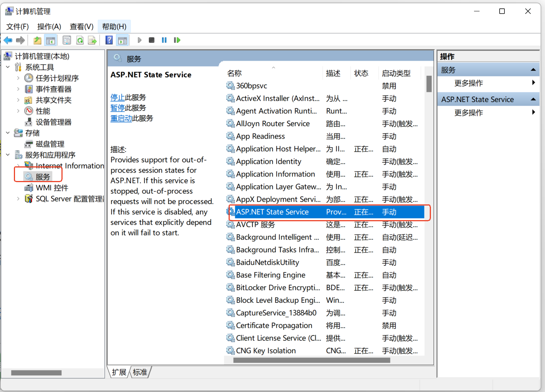
Task: Click the gear icon beside BaiduNetdiskUtility
Action: click(230, 262)
